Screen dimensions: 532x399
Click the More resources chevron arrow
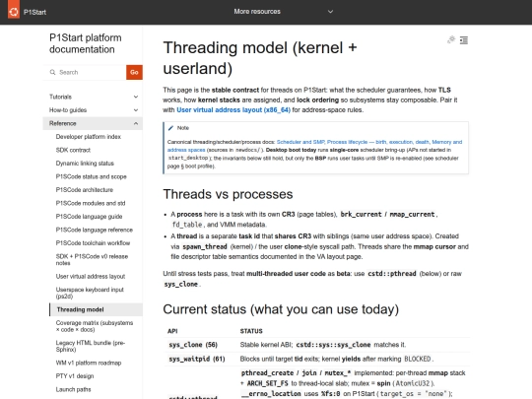click(x=330, y=12)
